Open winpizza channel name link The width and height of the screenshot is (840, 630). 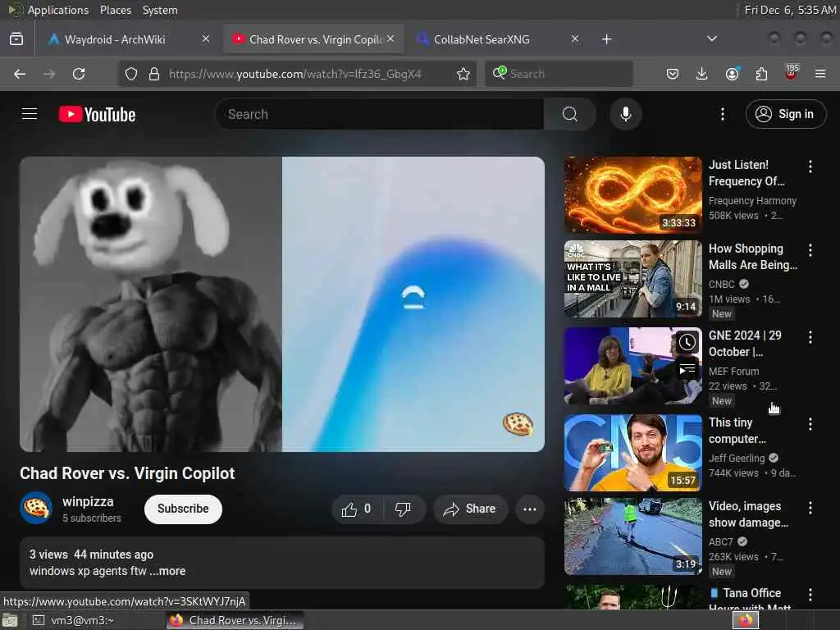[x=88, y=501]
